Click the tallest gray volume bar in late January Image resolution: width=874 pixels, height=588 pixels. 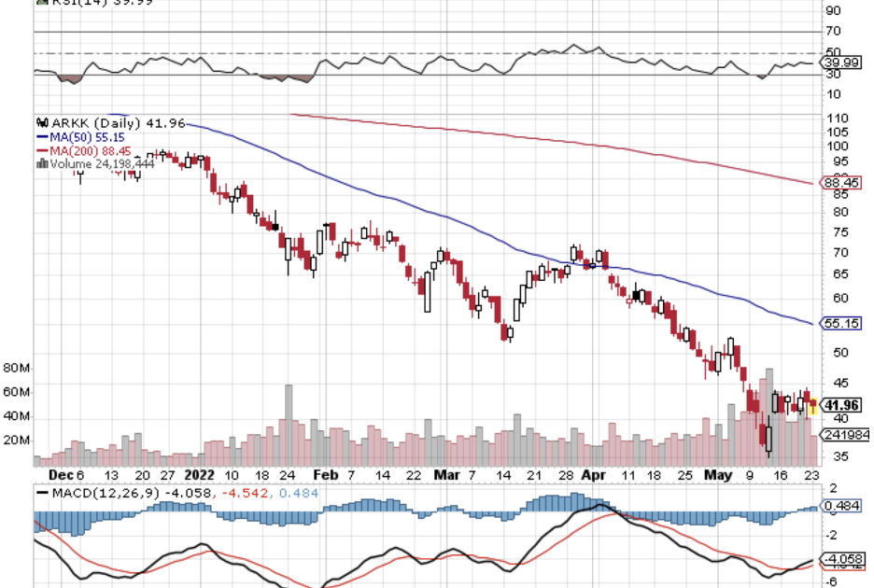289,425
